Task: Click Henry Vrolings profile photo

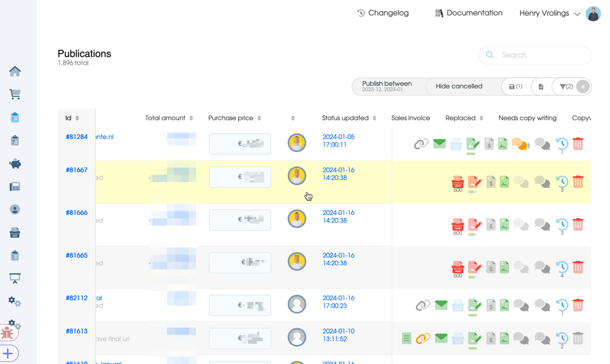Action: coord(593,13)
